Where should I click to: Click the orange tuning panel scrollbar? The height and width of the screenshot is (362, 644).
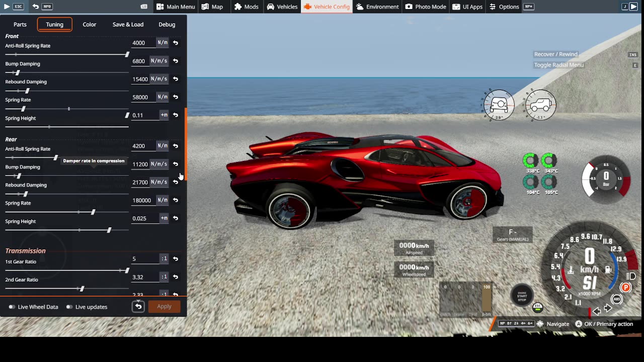(186, 145)
